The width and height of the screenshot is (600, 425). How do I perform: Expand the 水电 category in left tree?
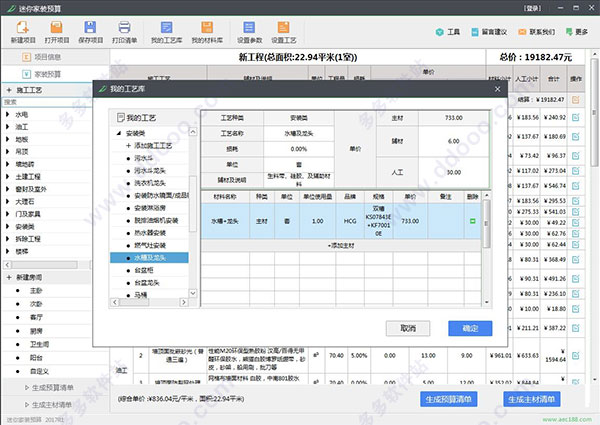click(8, 114)
